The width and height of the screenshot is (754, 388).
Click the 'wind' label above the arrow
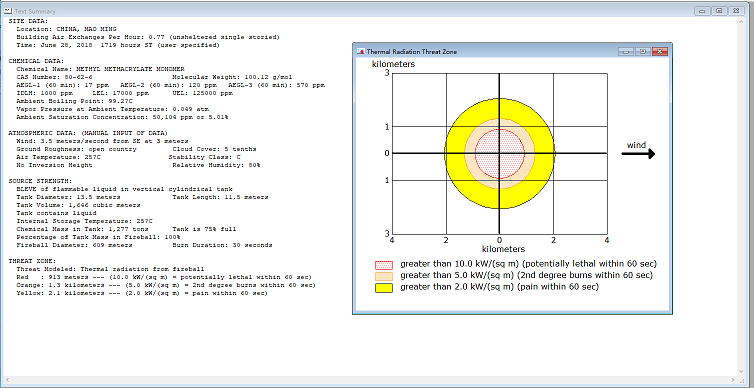636,145
